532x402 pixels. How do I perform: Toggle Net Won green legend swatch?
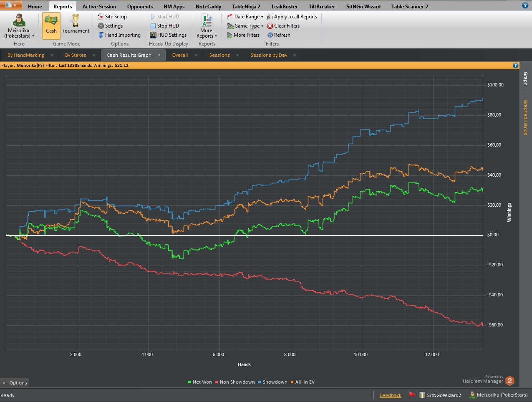click(x=189, y=382)
